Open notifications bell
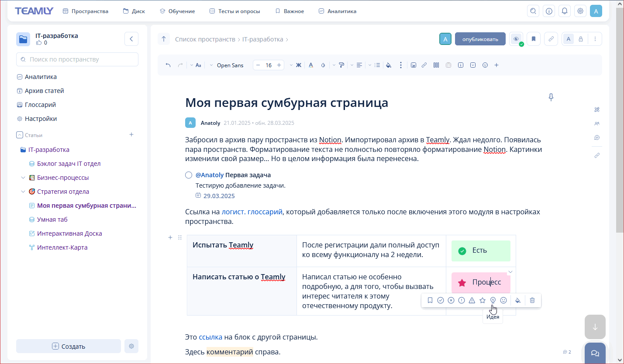 [565, 11]
